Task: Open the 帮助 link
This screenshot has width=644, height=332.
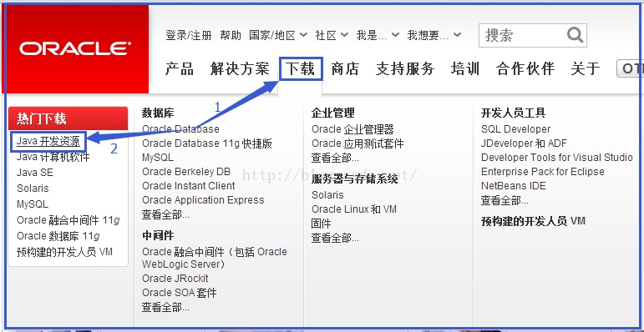Action: pyautogui.click(x=231, y=35)
